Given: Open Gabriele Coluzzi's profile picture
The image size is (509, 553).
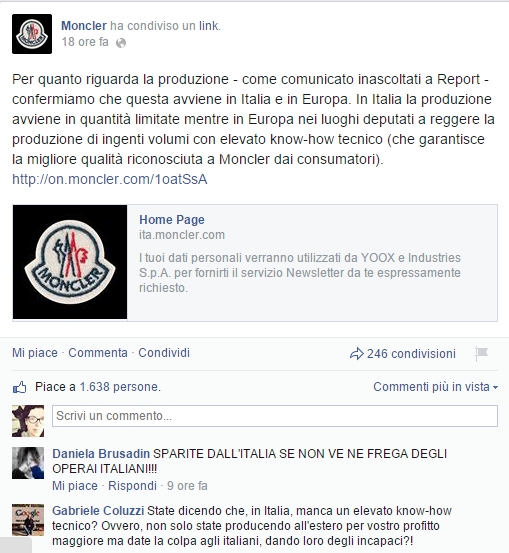Looking at the screenshot, I should pyautogui.click(x=28, y=520).
